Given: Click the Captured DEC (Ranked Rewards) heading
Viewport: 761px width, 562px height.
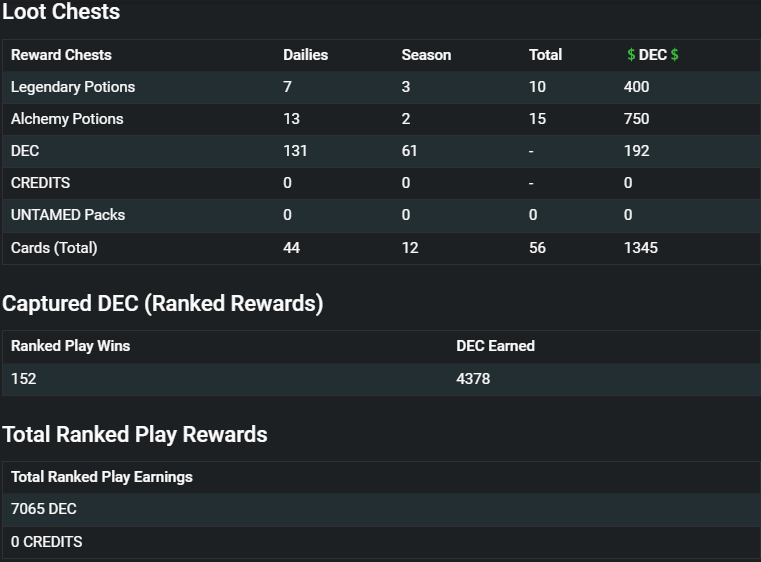Looking at the screenshot, I should point(163,303).
